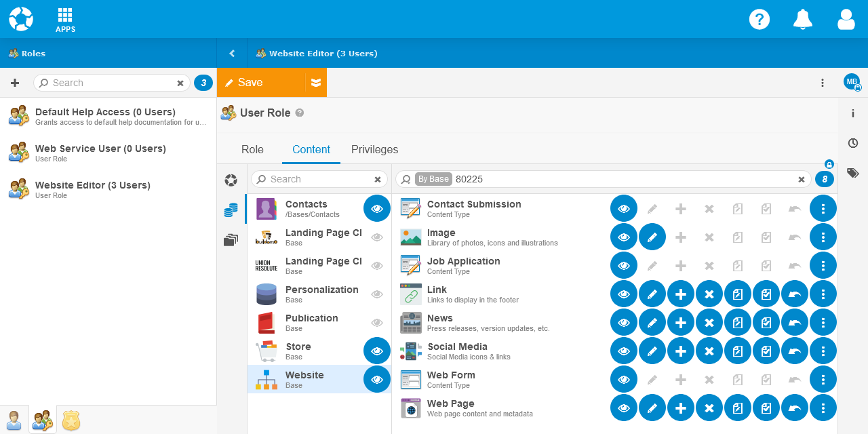Viewport: 868px width, 434px height.
Task: Open the APPS grid menu
Action: coord(65,20)
